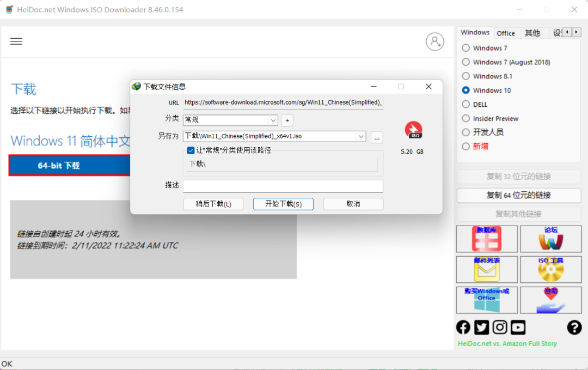Screen dimensions: 588x370
Task: Select the 开发人员 radio button
Action: 465,132
